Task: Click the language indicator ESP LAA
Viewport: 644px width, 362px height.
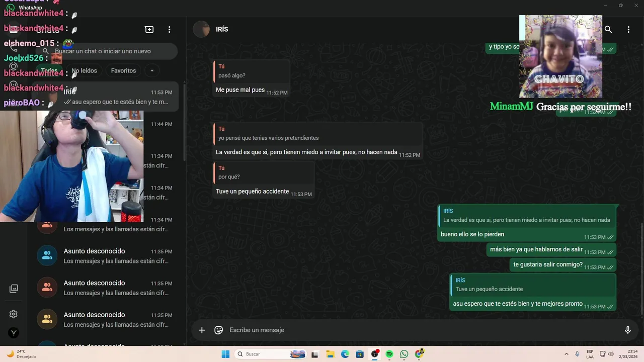Action: point(590,354)
